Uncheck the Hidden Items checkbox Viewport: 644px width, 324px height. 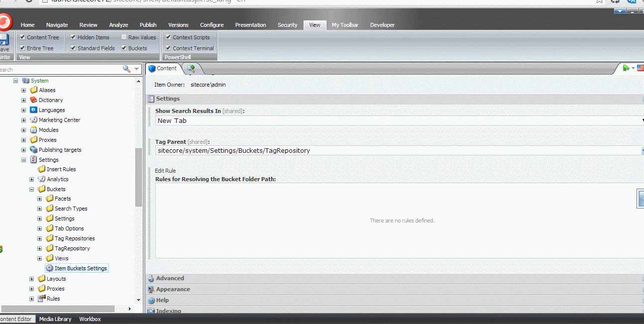coord(72,37)
